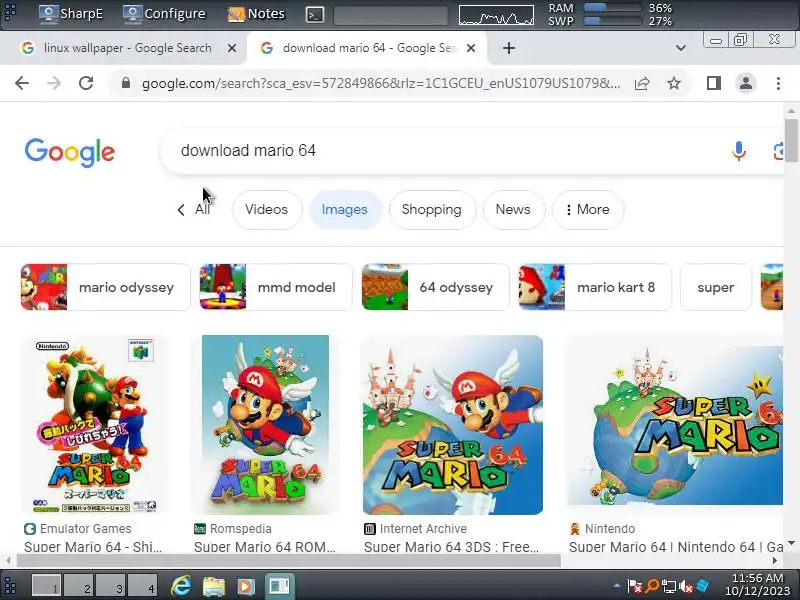Click the network tray icon
800x600 pixels.
point(669,586)
